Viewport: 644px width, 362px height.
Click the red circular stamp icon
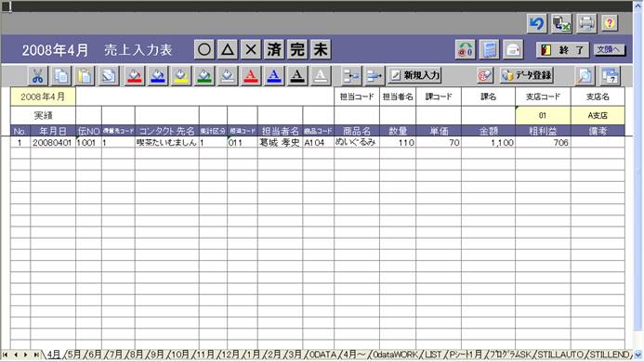click(485, 75)
